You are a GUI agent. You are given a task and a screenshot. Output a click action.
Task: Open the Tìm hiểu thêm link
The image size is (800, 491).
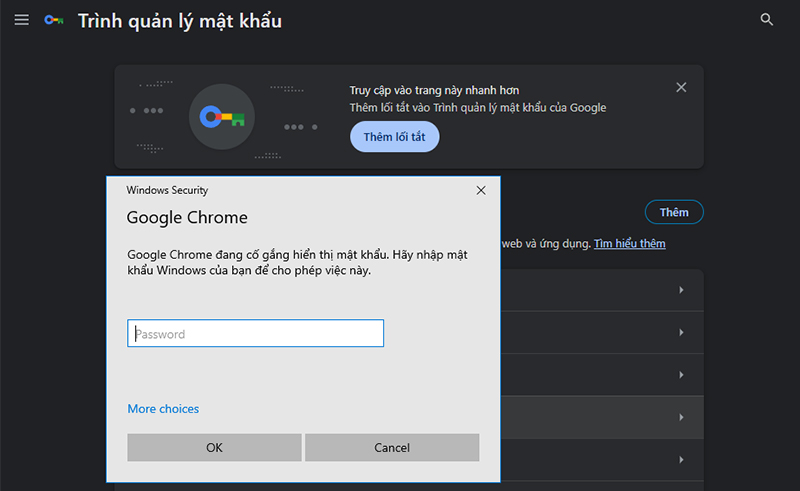[630, 244]
